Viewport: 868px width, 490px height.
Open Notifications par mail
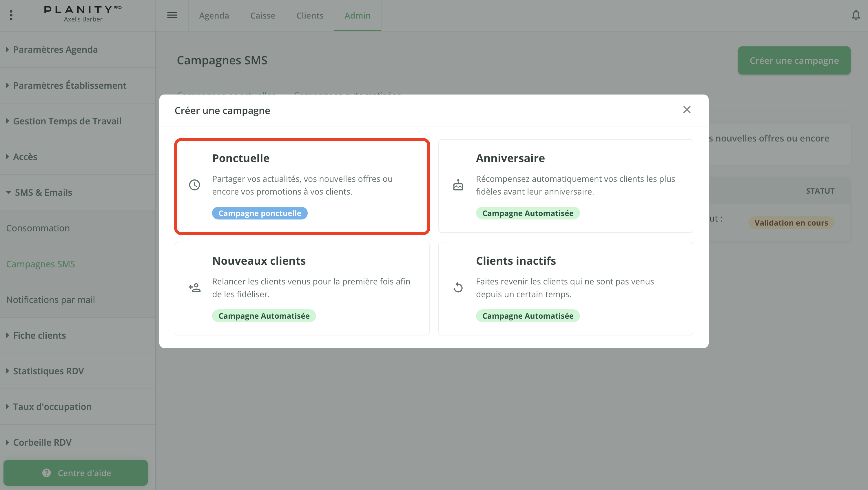click(50, 300)
